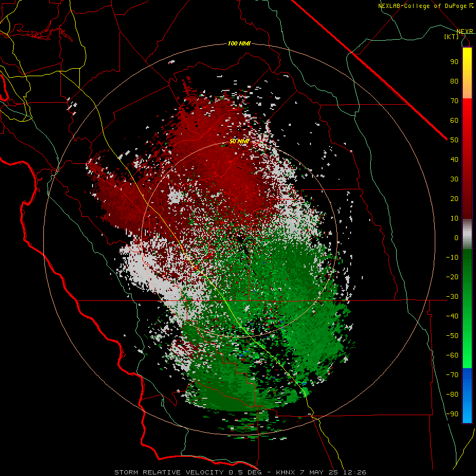
Task: Click the NEXR label above color scale
Action: coord(465,31)
